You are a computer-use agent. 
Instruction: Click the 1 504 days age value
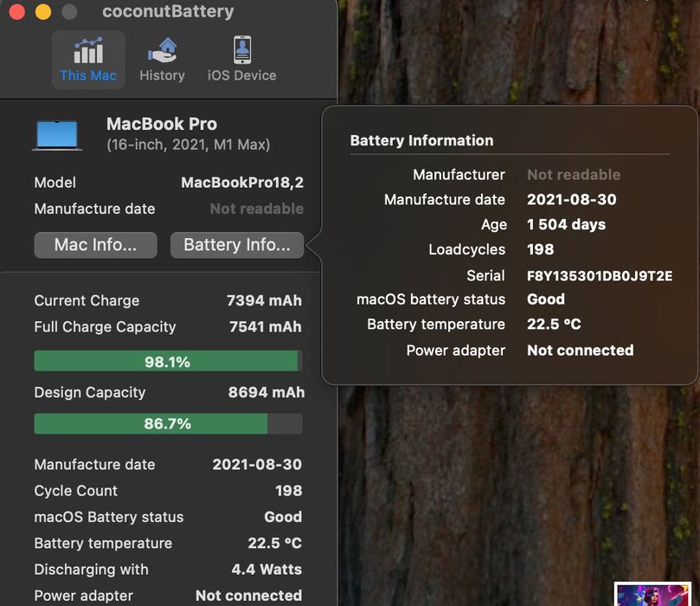[566, 224]
